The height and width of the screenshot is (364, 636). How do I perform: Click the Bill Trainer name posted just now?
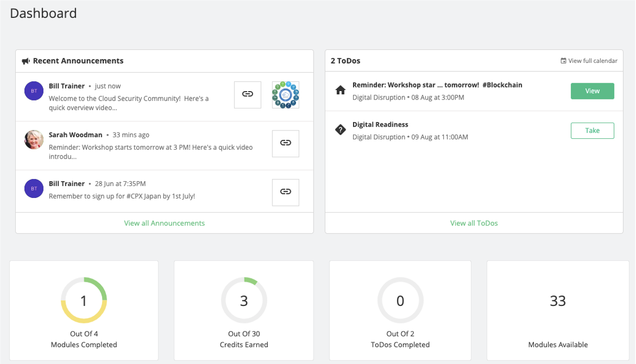click(x=67, y=86)
